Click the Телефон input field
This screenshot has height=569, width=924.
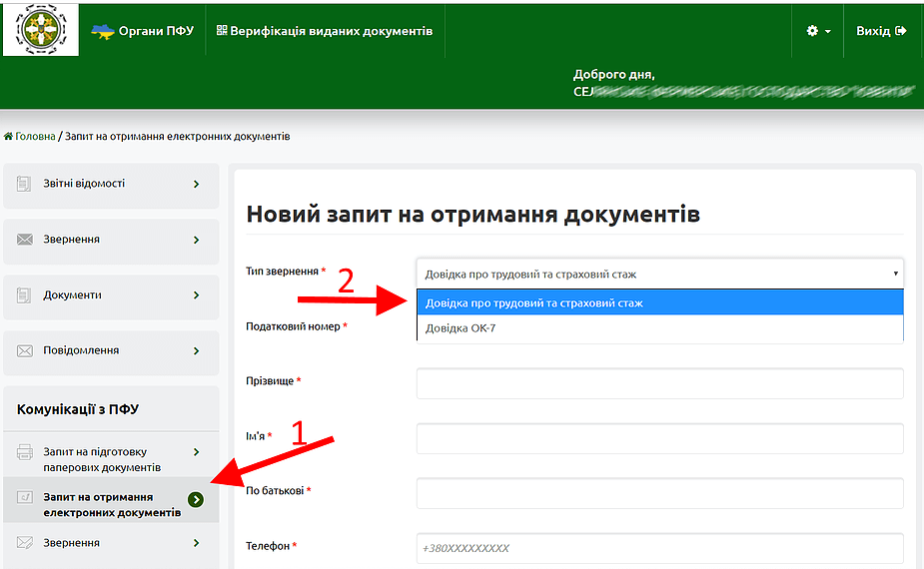tap(659, 548)
